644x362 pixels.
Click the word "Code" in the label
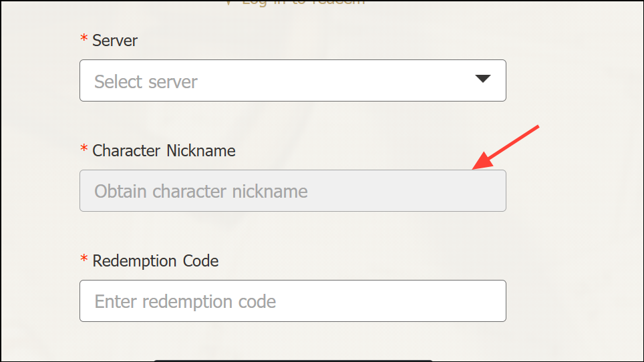tap(200, 260)
